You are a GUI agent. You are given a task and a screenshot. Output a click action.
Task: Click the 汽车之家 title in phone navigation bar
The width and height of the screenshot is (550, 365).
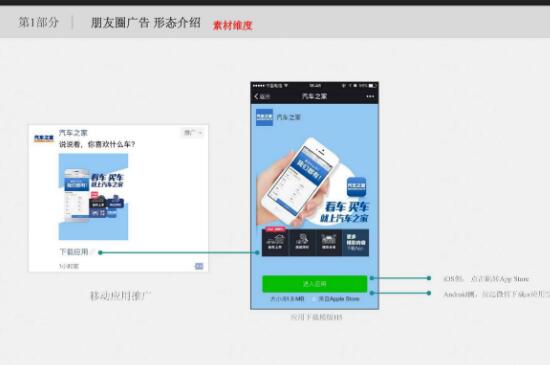pyautogui.click(x=314, y=96)
